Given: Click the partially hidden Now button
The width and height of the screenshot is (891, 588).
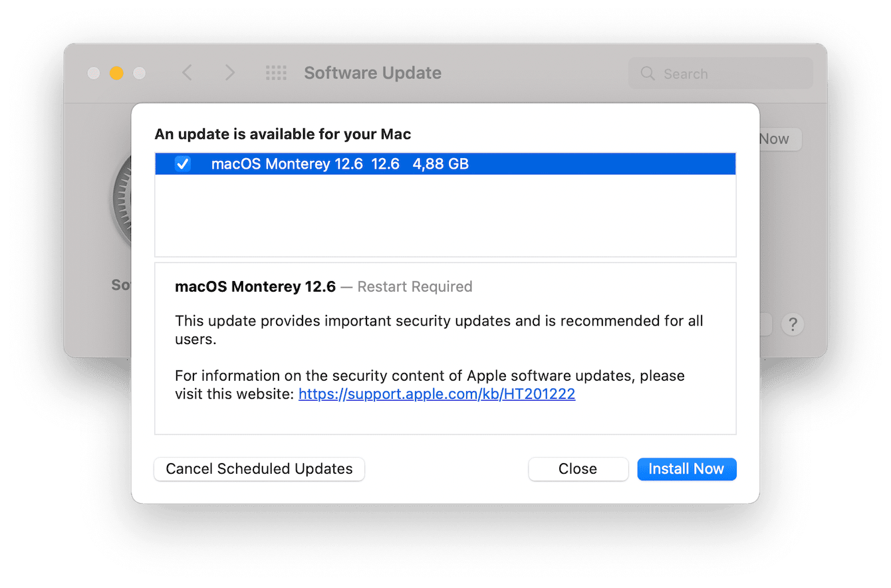Looking at the screenshot, I should pyautogui.click(x=779, y=139).
